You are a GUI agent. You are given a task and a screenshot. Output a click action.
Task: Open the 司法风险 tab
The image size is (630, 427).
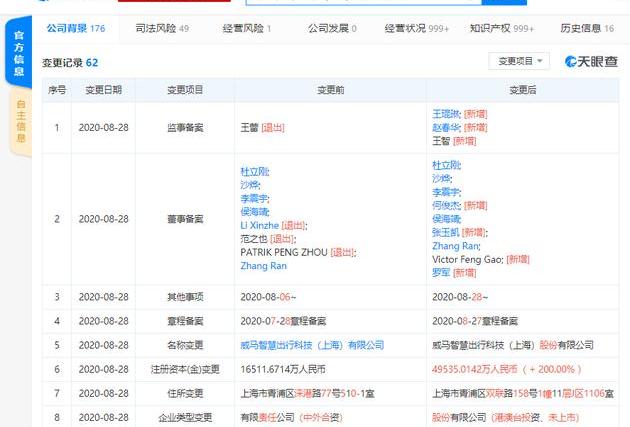click(161, 29)
